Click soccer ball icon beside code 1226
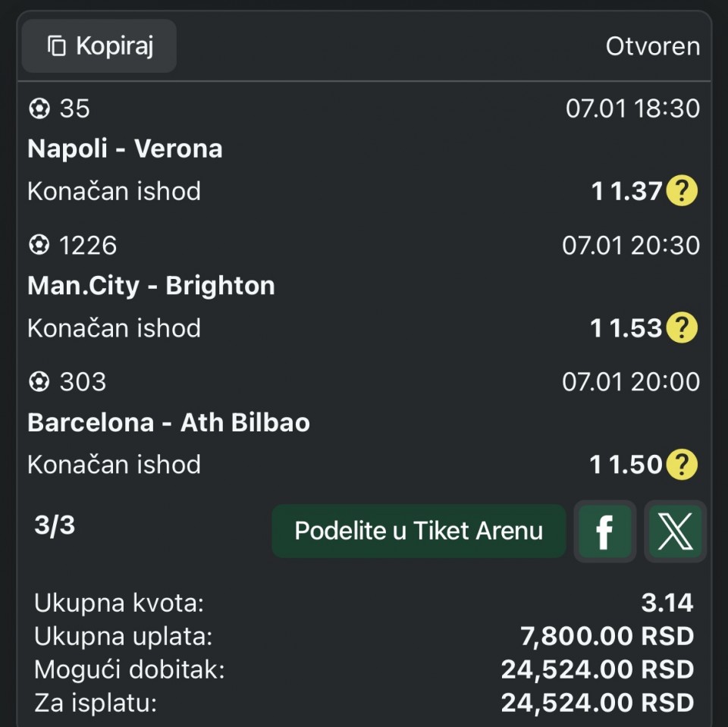 tap(39, 246)
